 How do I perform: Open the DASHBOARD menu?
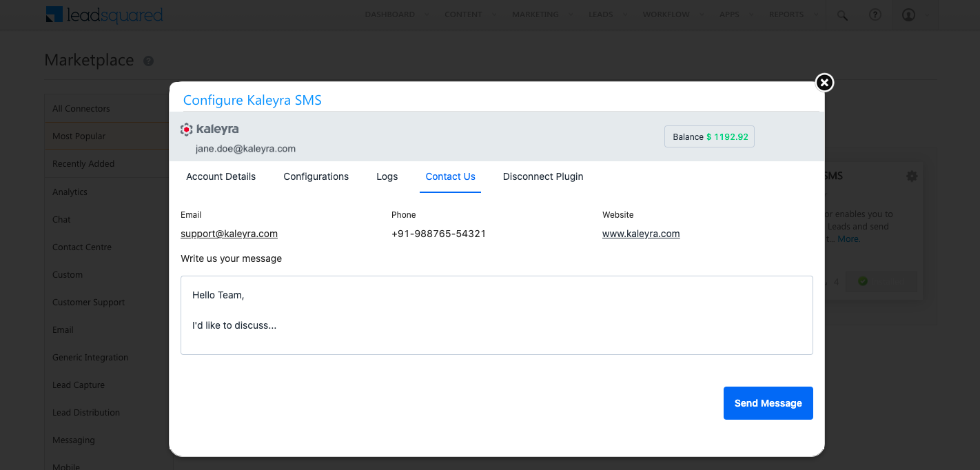pyautogui.click(x=390, y=14)
